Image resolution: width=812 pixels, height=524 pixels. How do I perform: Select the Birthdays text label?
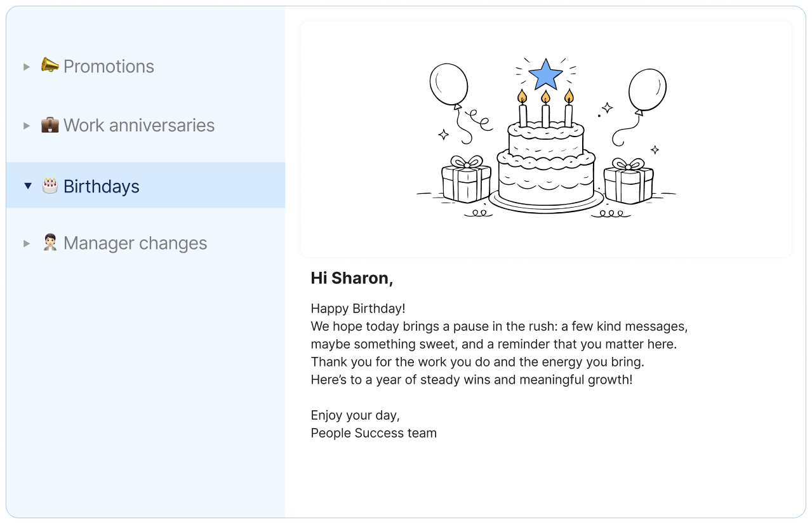(101, 186)
